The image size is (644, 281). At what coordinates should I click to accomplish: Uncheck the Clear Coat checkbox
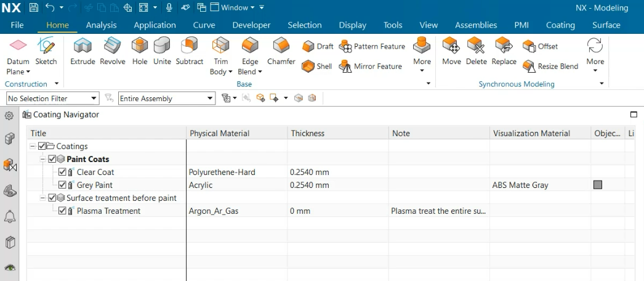62,173
